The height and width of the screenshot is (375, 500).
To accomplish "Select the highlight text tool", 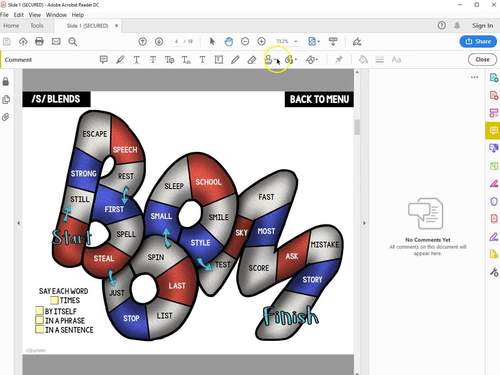I will [x=120, y=60].
